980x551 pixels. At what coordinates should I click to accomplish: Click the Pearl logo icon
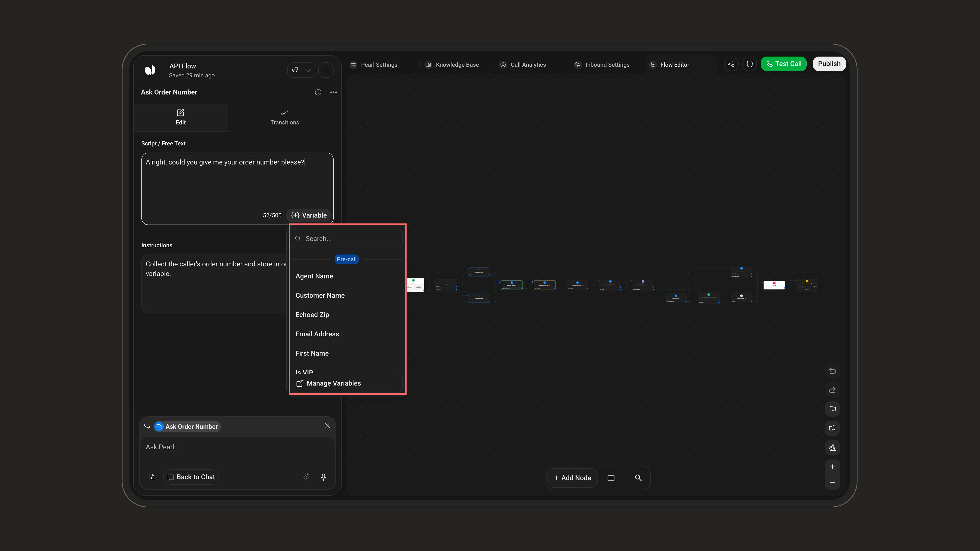tap(150, 70)
